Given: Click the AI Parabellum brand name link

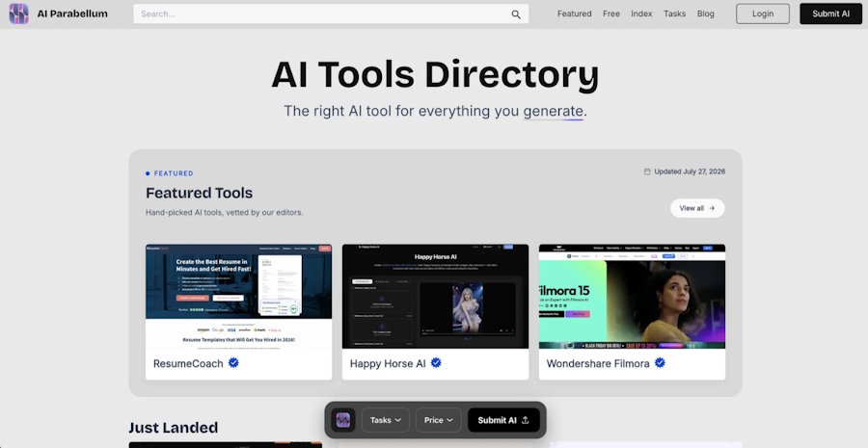Looking at the screenshot, I should (72, 13).
